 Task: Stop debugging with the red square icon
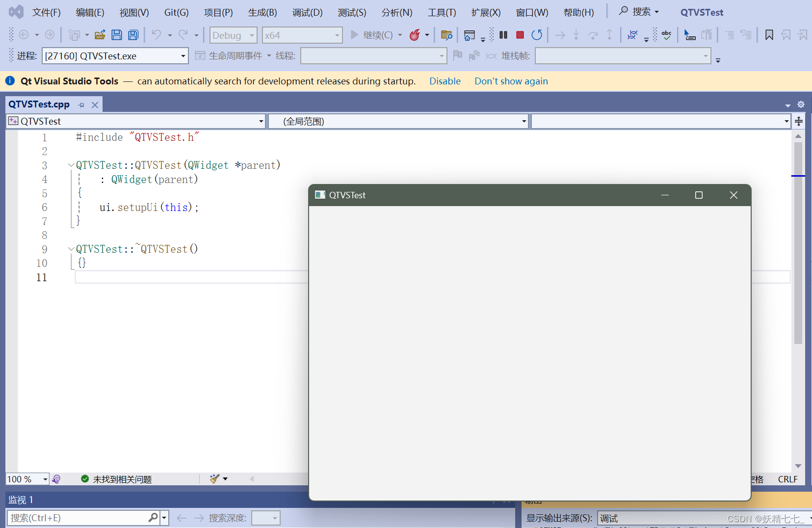[520, 35]
